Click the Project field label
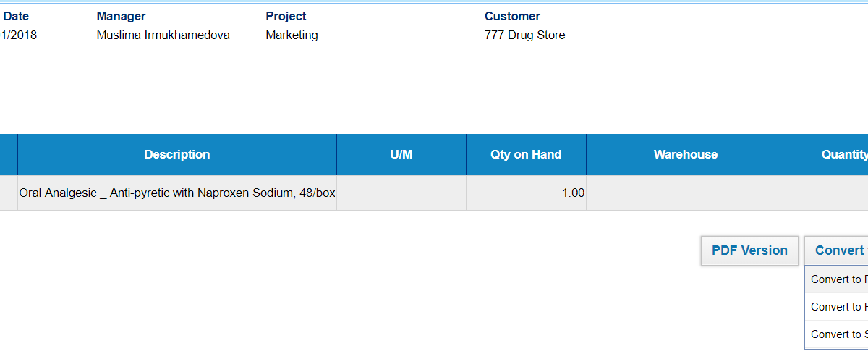The height and width of the screenshot is (354, 868). pos(287,16)
